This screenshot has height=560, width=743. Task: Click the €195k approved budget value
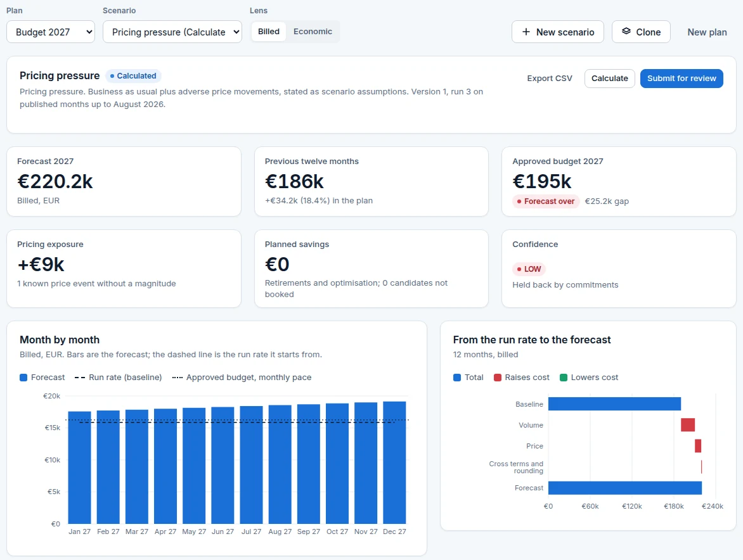pos(542,181)
